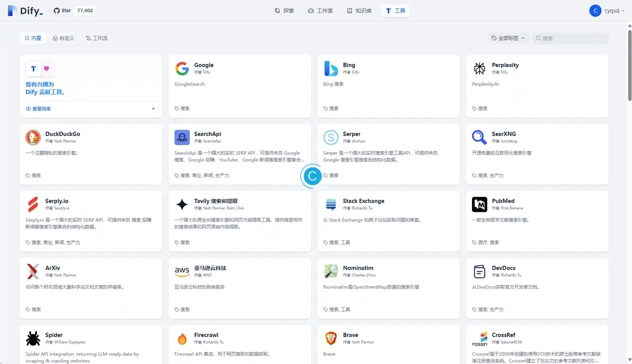Click the Stack Exchange icon
This screenshot has height=364, width=632.
[331, 204]
